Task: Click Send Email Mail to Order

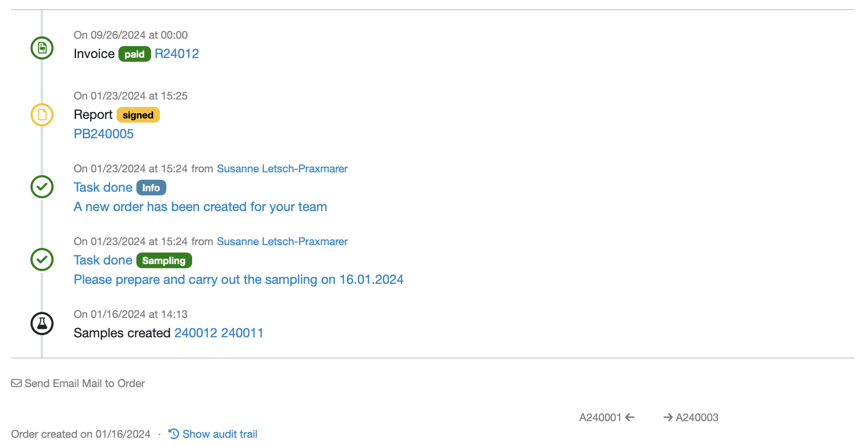Action: 84,383
